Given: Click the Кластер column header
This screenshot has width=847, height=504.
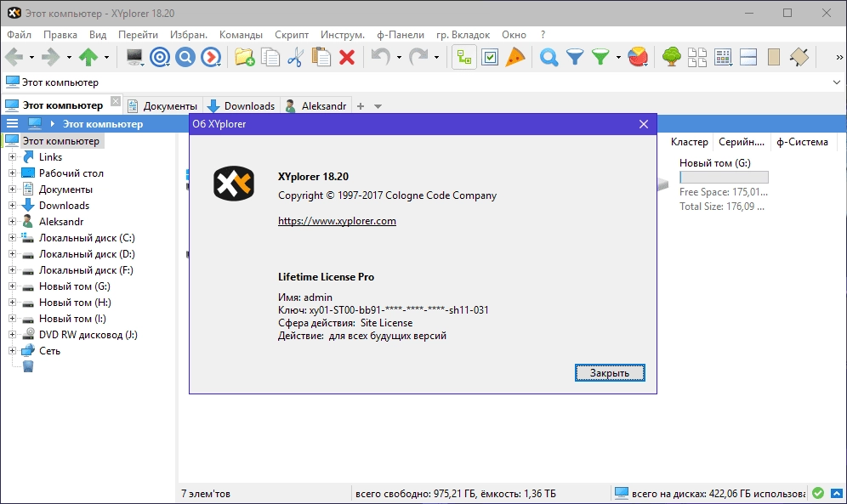Looking at the screenshot, I should (x=690, y=142).
